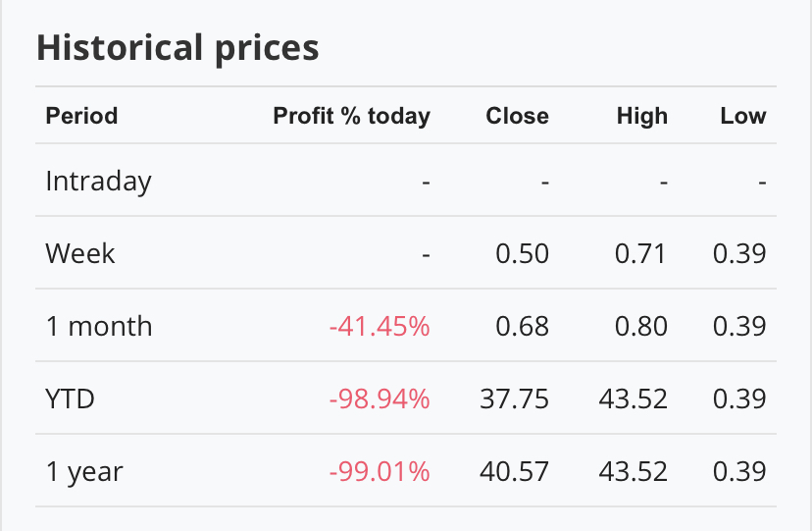The image size is (812, 531).
Task: Click the 1 month close price 0.68
Action: pyautogui.click(x=522, y=326)
